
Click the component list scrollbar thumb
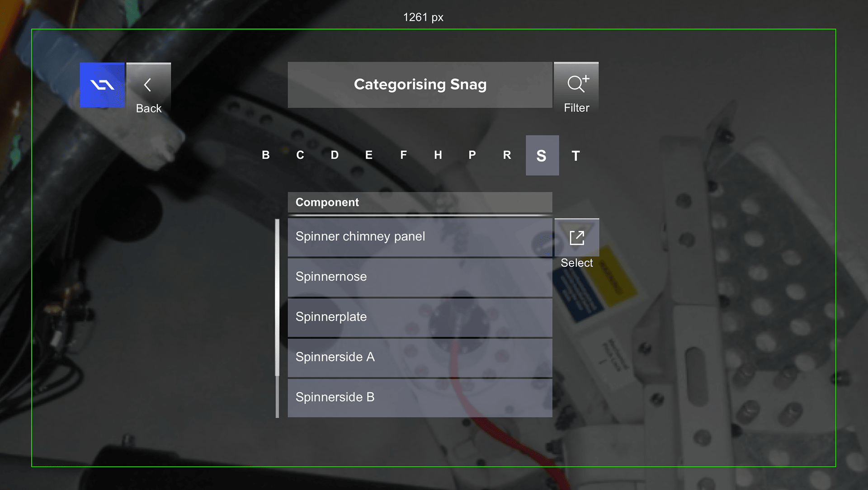tap(277, 297)
